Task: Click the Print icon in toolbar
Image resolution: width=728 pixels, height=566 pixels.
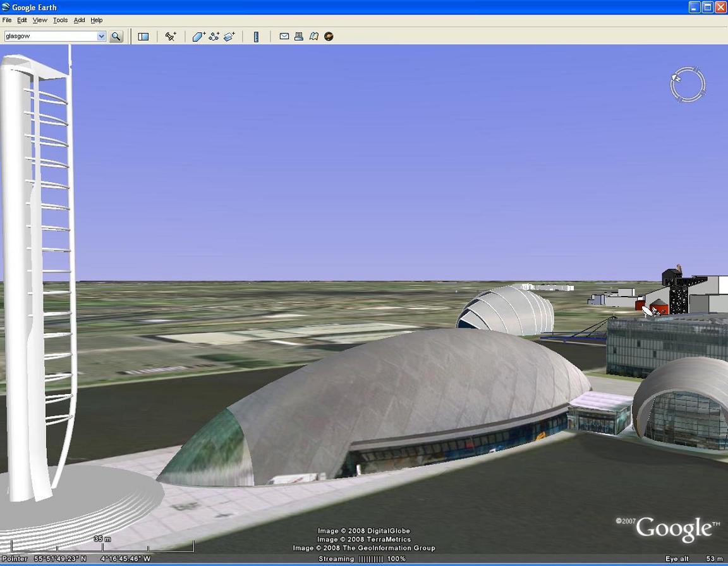Action: [x=299, y=37]
